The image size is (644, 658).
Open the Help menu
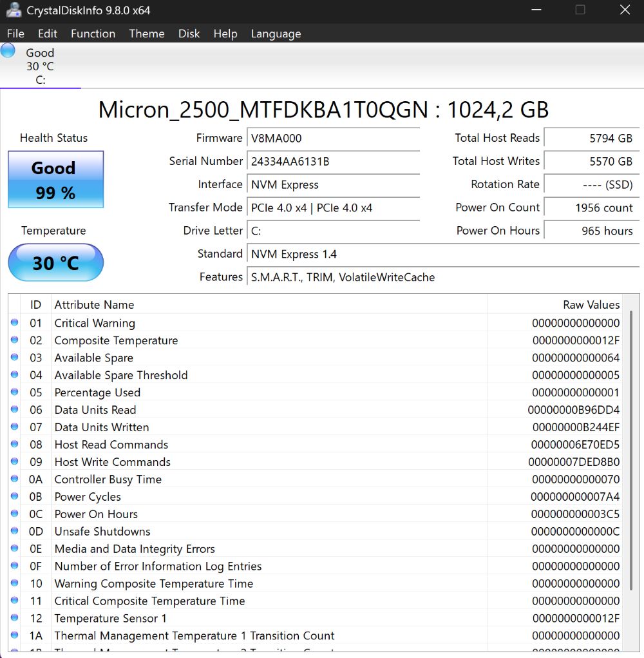[225, 34]
